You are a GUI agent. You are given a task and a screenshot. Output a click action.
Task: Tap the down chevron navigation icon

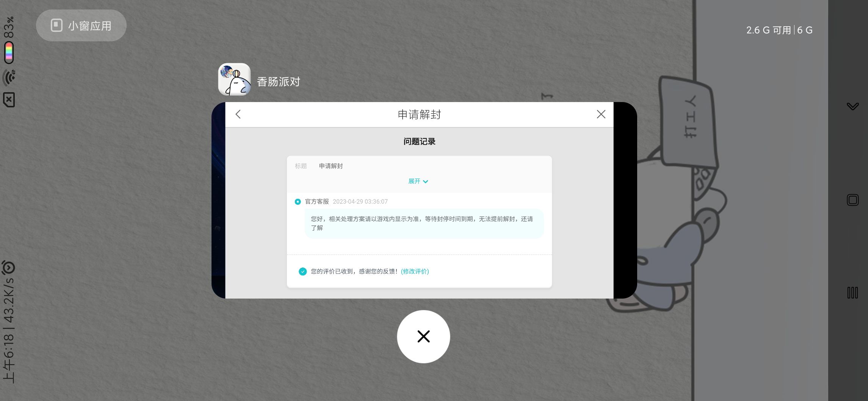coord(852,106)
